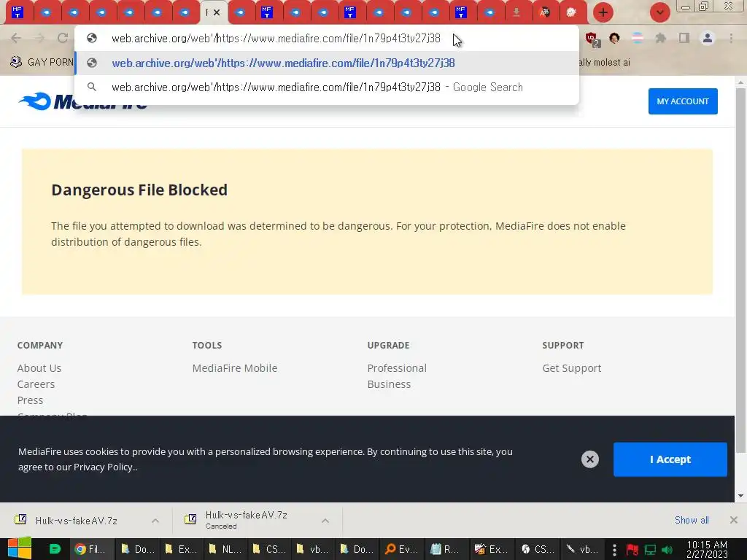Viewport: 747px width, 560px height.
Task: Open the 'R...' notepad taskbar item
Action: [445, 549]
